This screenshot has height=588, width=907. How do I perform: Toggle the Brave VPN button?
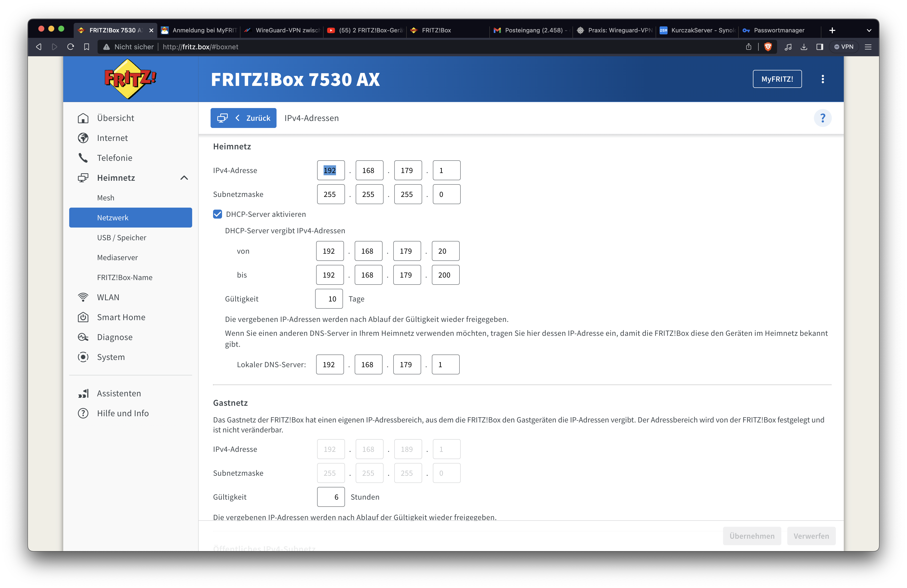pyautogui.click(x=844, y=47)
